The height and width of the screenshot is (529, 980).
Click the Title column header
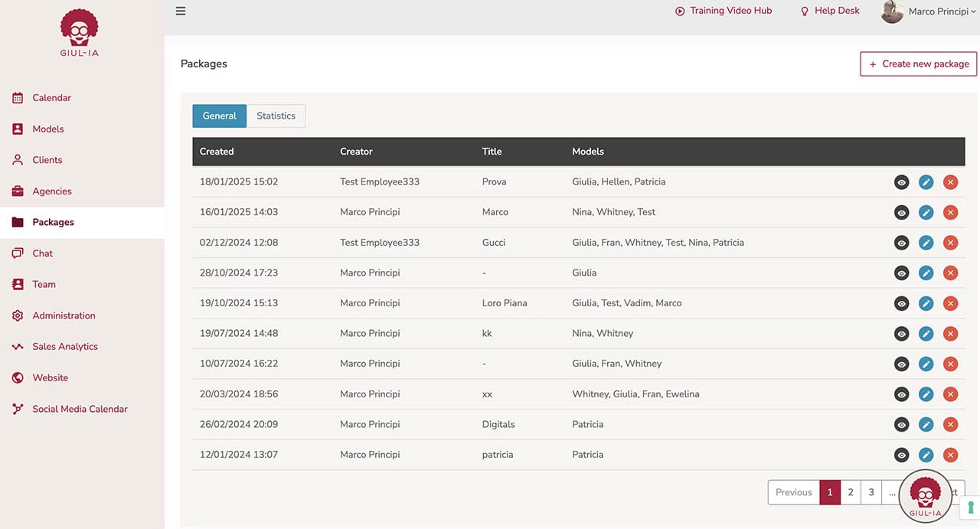click(x=492, y=152)
